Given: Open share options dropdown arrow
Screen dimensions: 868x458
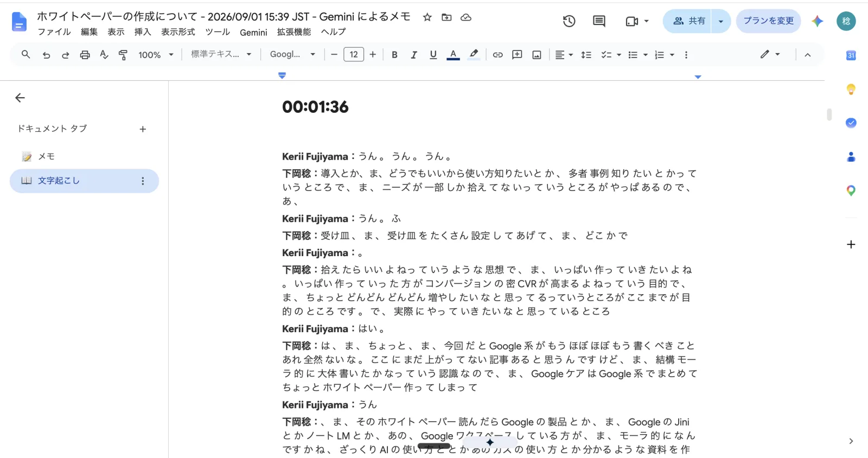Looking at the screenshot, I should coord(720,21).
